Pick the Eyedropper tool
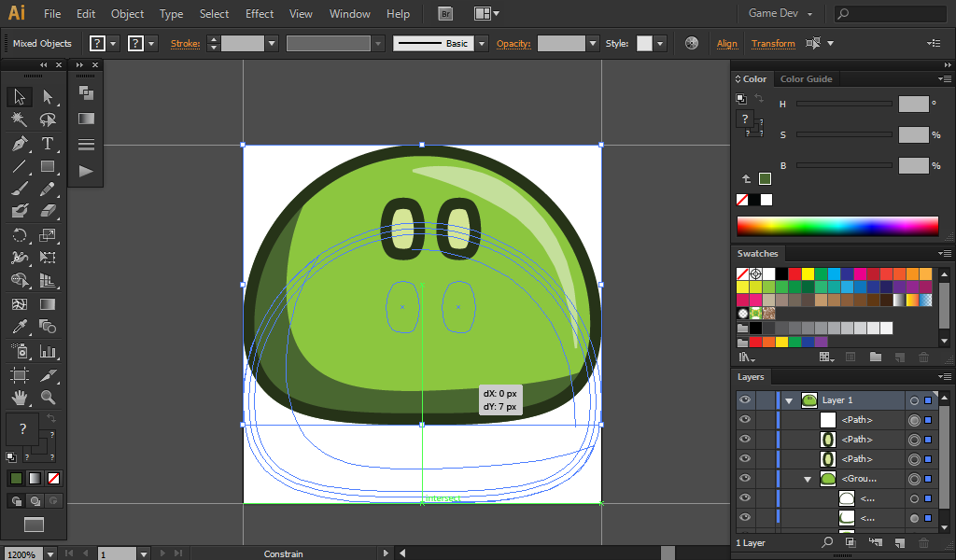The height and width of the screenshot is (560, 956). point(20,327)
